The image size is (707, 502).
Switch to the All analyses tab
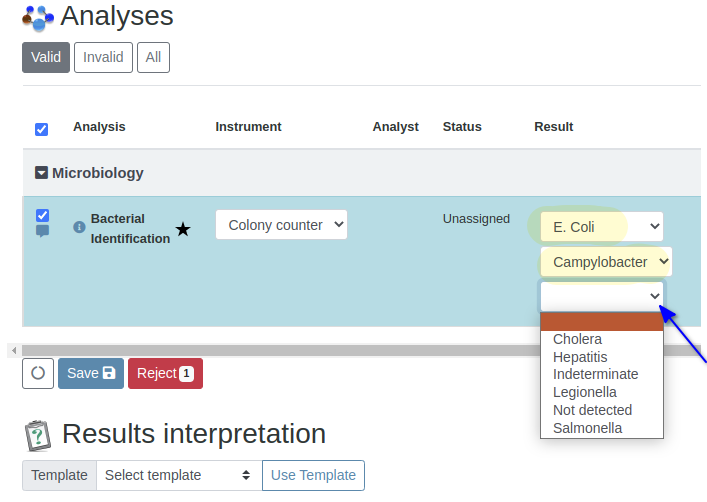point(153,57)
